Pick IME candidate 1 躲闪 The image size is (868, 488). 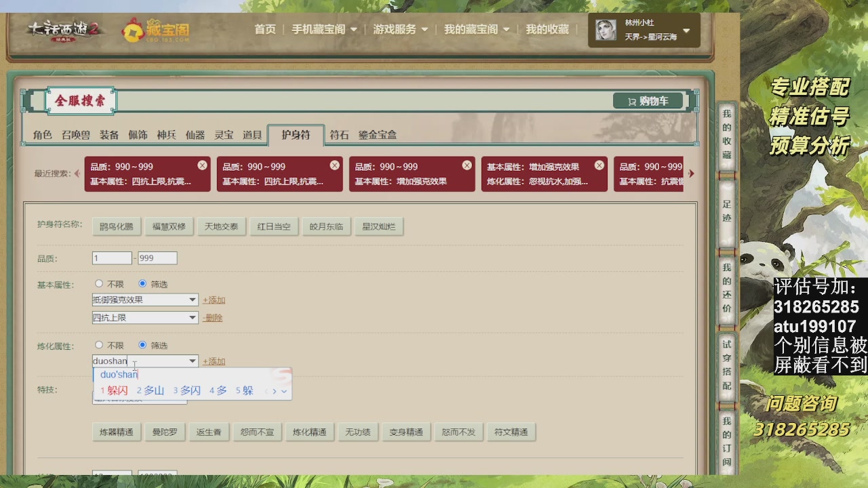coord(114,390)
